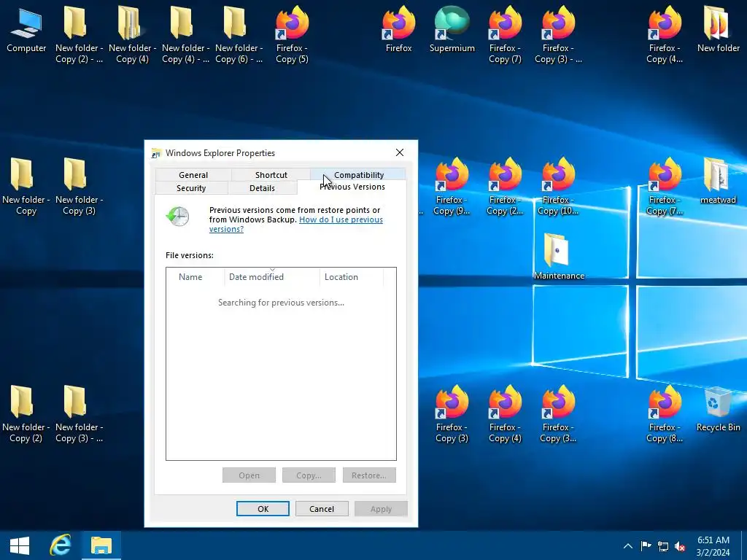Switch to the Security tab
The width and height of the screenshot is (747, 560).
(x=191, y=188)
